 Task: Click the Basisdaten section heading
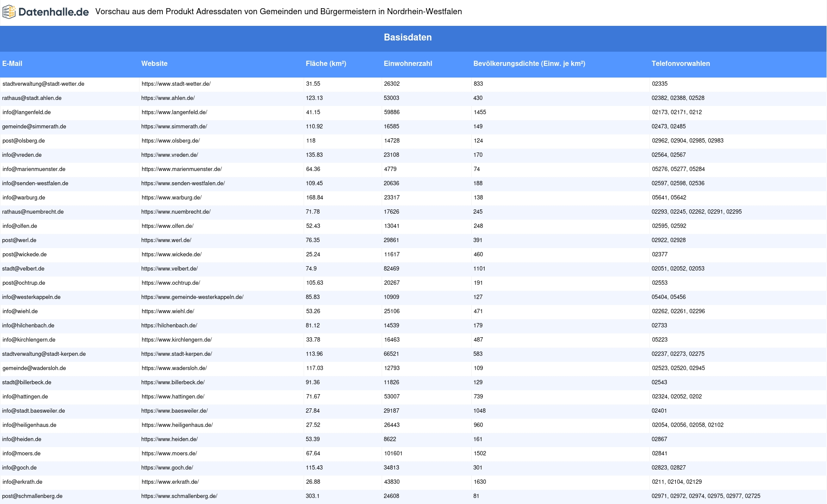(x=408, y=37)
